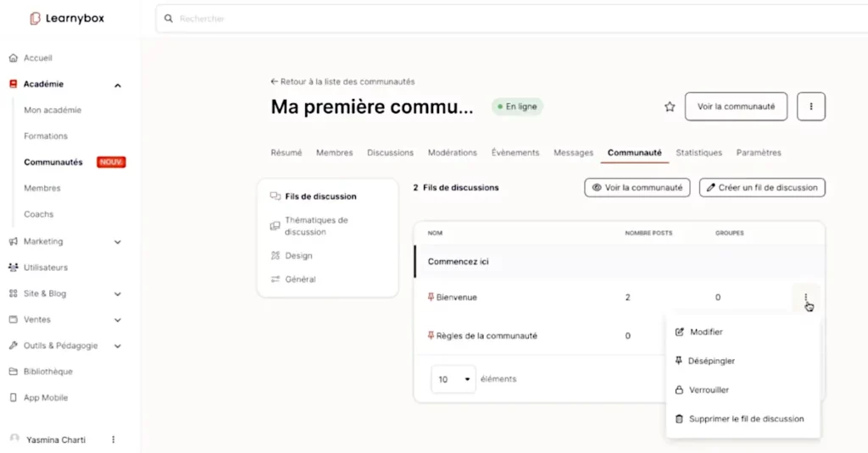The width and height of the screenshot is (868, 453).
Task: Expand the Site & Blog section
Action: (117, 295)
